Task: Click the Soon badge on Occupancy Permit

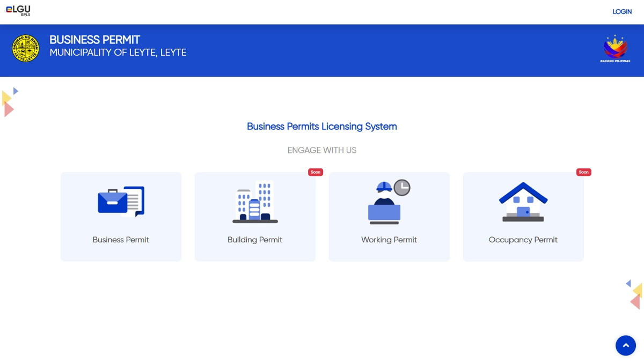Action: 584,172
